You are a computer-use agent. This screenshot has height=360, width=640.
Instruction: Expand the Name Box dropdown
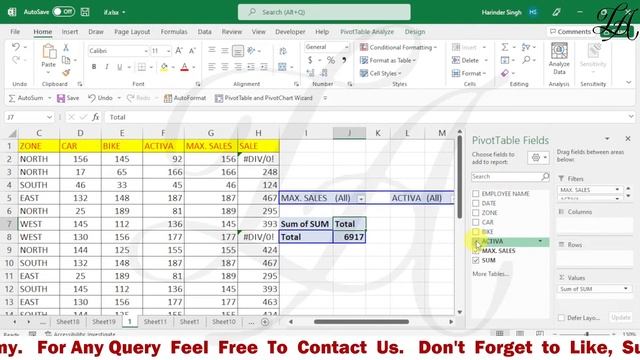pyautogui.click(x=49, y=118)
